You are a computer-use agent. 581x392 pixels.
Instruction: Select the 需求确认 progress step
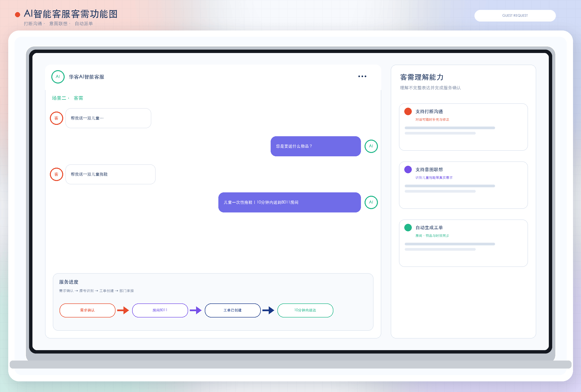(87, 310)
